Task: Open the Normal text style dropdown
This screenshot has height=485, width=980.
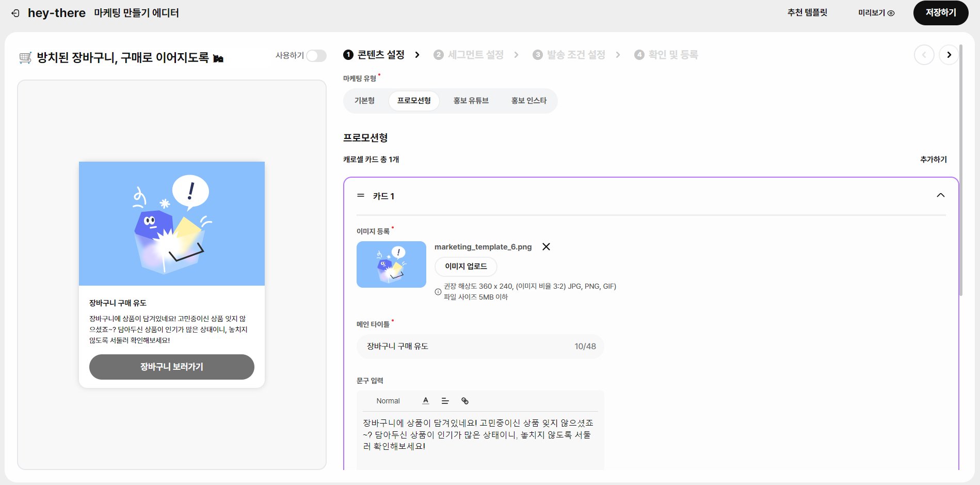Action: coord(388,401)
